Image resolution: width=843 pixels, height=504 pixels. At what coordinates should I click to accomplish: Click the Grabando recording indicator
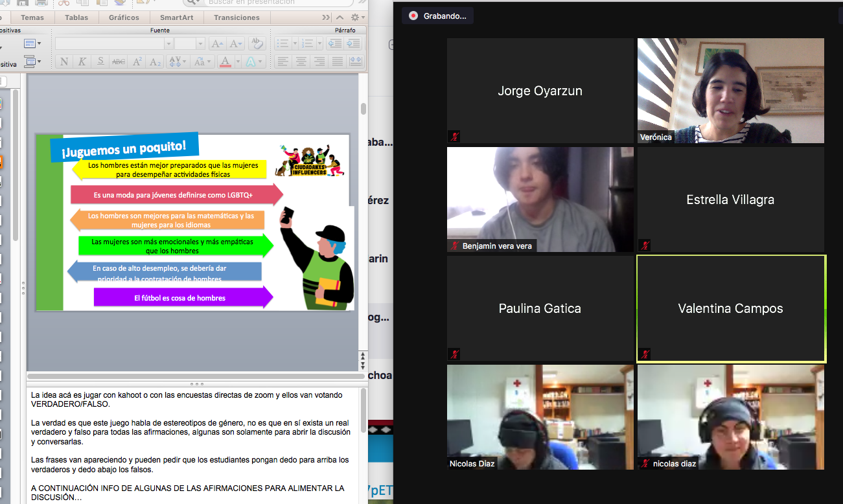pos(437,16)
